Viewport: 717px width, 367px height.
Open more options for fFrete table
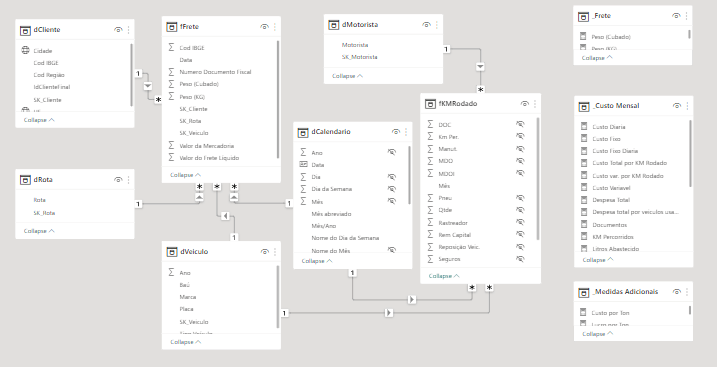tap(275, 27)
